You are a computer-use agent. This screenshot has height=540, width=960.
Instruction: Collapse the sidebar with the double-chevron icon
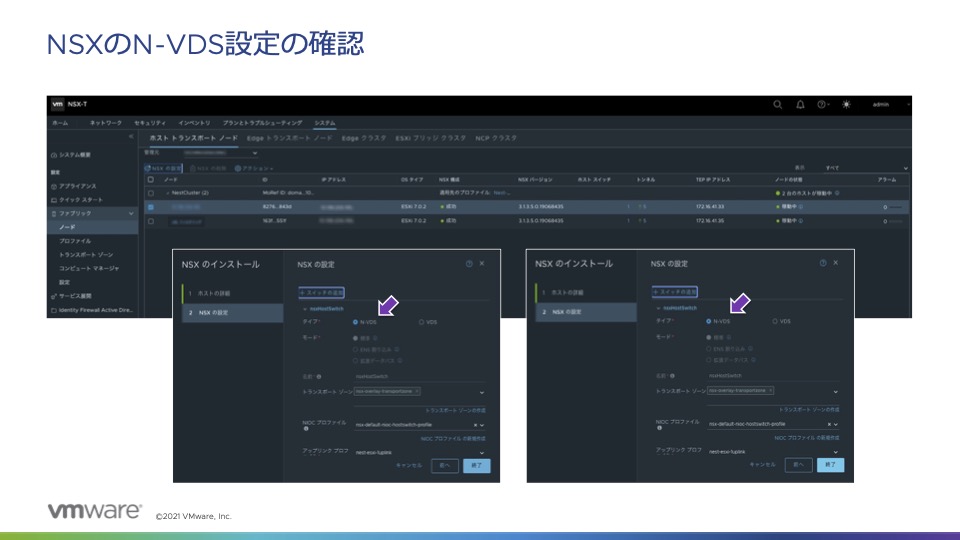(x=131, y=137)
